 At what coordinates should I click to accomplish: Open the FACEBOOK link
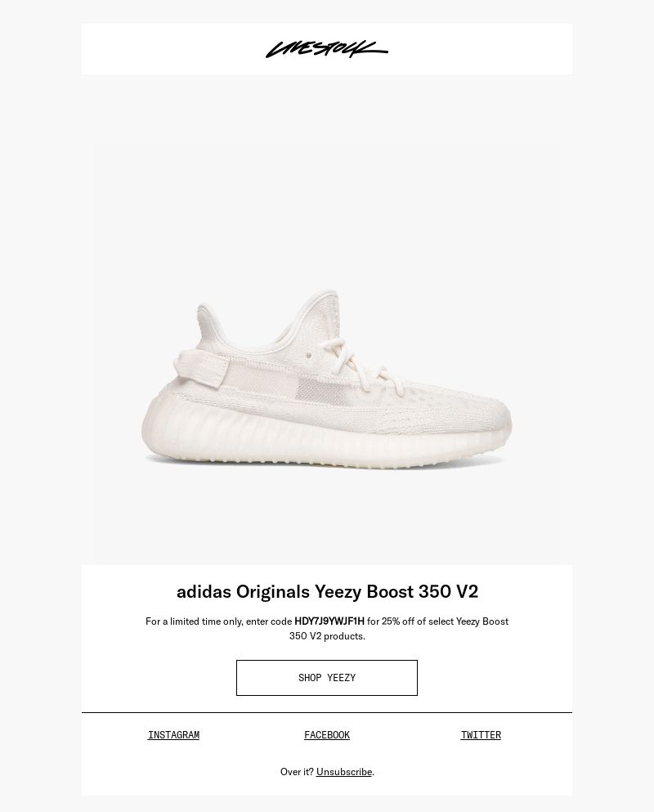[x=327, y=735]
